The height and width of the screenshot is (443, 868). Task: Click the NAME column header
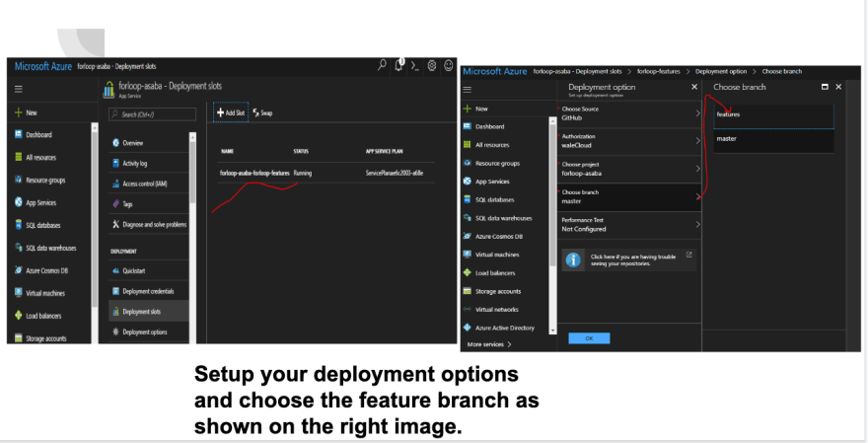click(227, 151)
